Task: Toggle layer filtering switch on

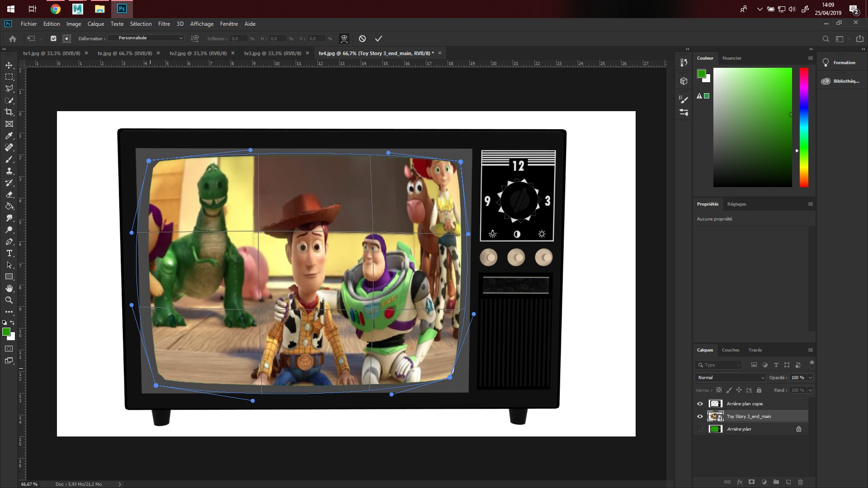Action: coord(811,363)
